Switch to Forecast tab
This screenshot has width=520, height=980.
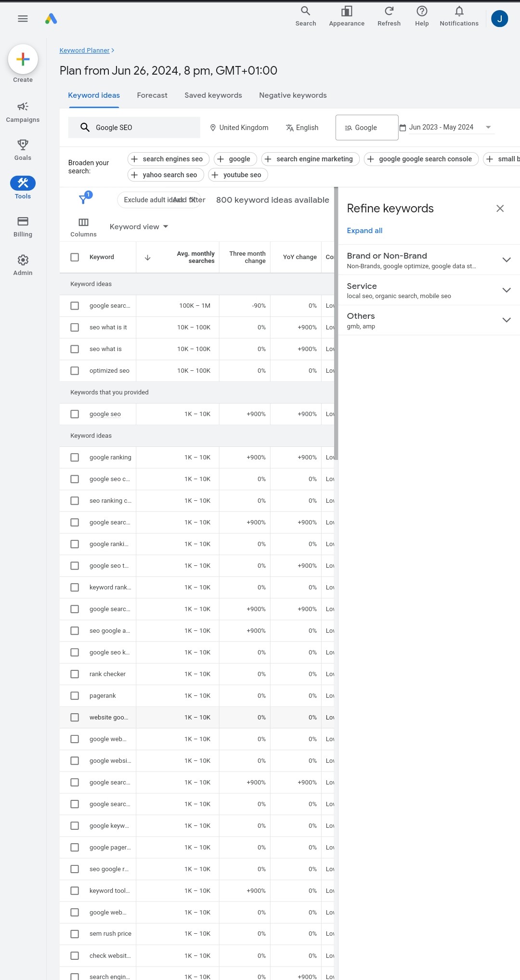tap(152, 95)
